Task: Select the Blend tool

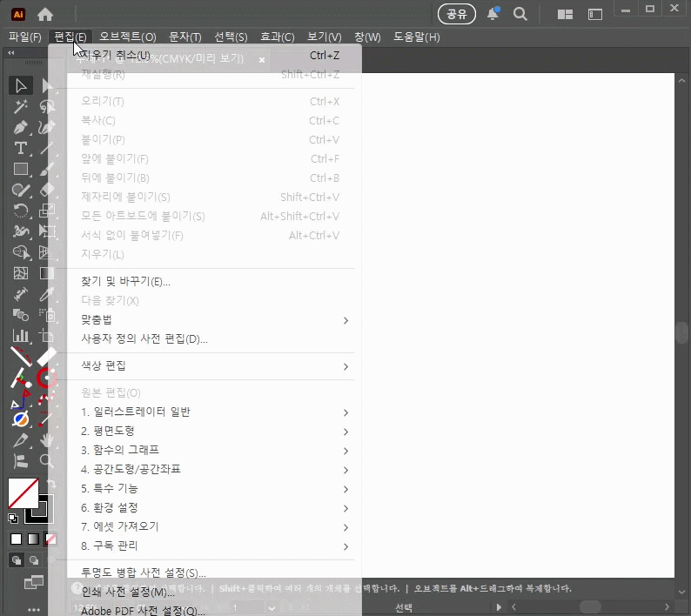Action: pyautogui.click(x=21, y=315)
